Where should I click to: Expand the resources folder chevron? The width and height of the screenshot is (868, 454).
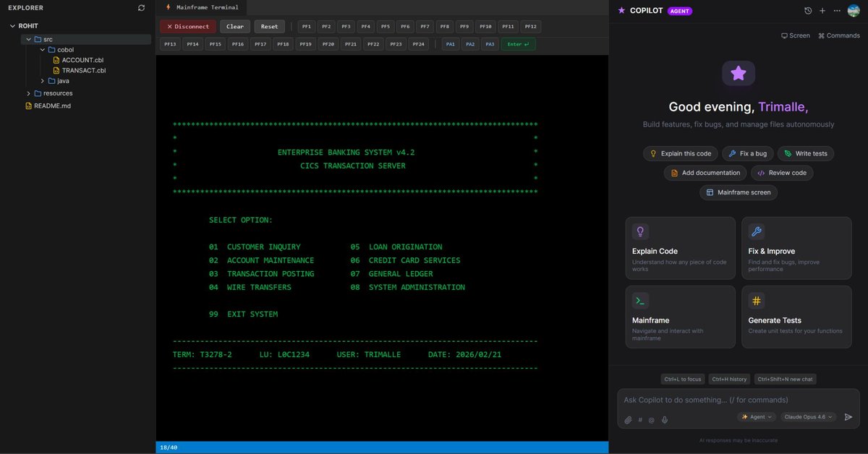click(x=28, y=93)
